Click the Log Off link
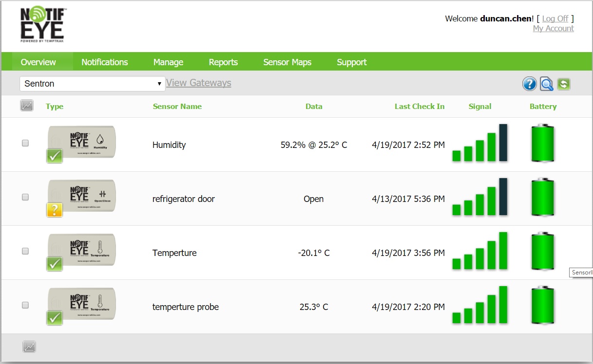The image size is (593, 364). click(x=555, y=18)
